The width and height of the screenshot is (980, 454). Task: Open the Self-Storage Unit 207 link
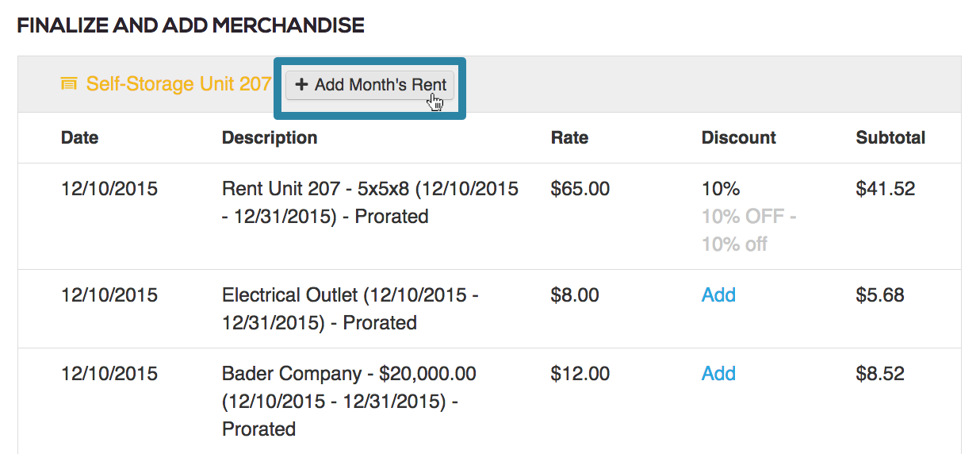(178, 84)
